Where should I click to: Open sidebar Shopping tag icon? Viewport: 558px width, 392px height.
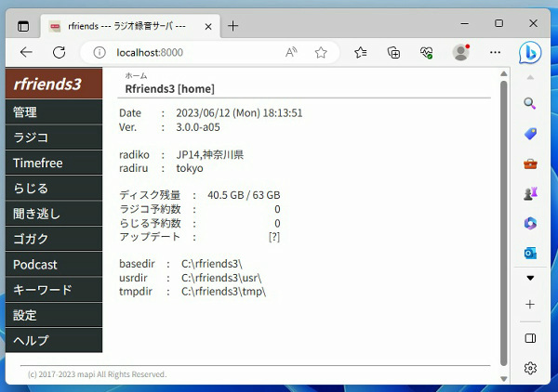(x=530, y=134)
